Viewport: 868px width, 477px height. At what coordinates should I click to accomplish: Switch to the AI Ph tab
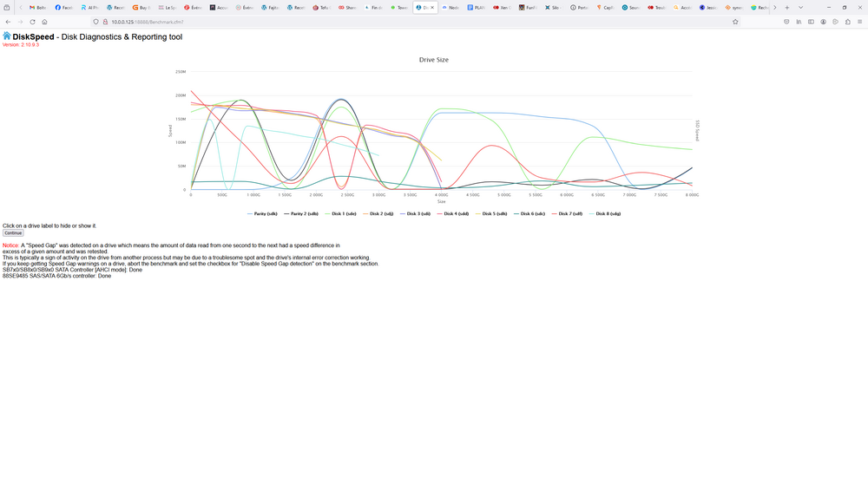coord(89,8)
